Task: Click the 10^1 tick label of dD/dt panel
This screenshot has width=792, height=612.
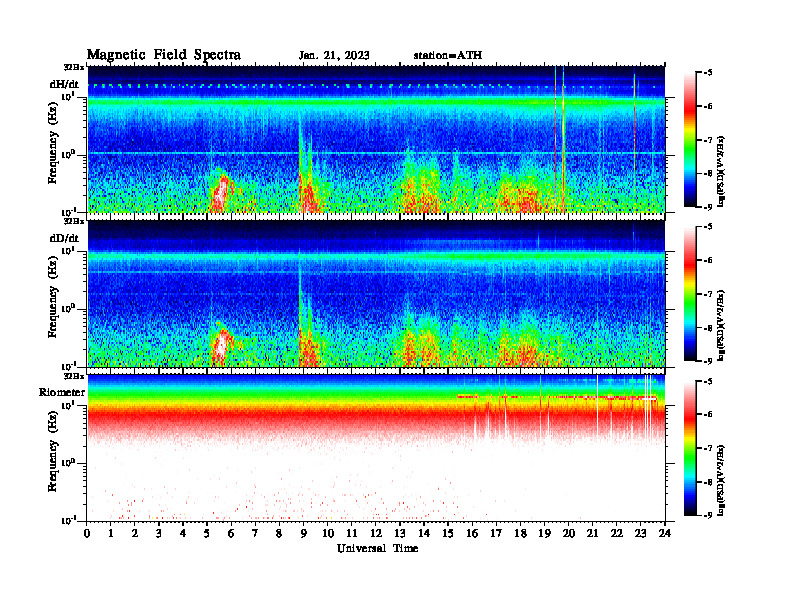Action: (x=68, y=251)
